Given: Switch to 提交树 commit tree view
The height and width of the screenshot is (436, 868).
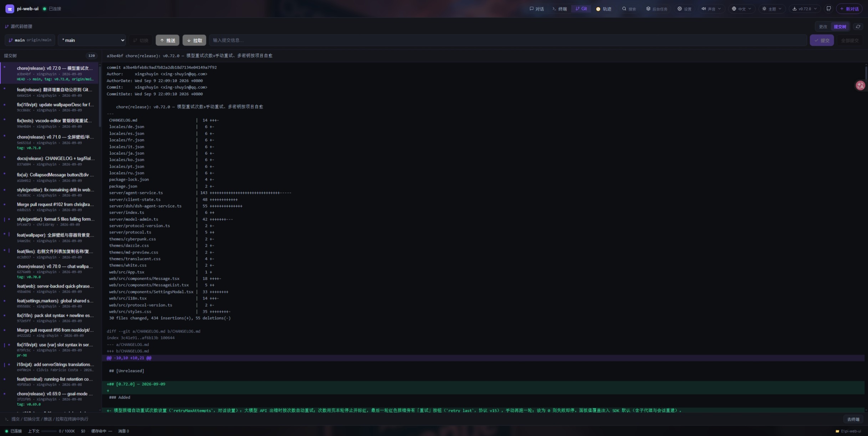Looking at the screenshot, I should coord(840,27).
